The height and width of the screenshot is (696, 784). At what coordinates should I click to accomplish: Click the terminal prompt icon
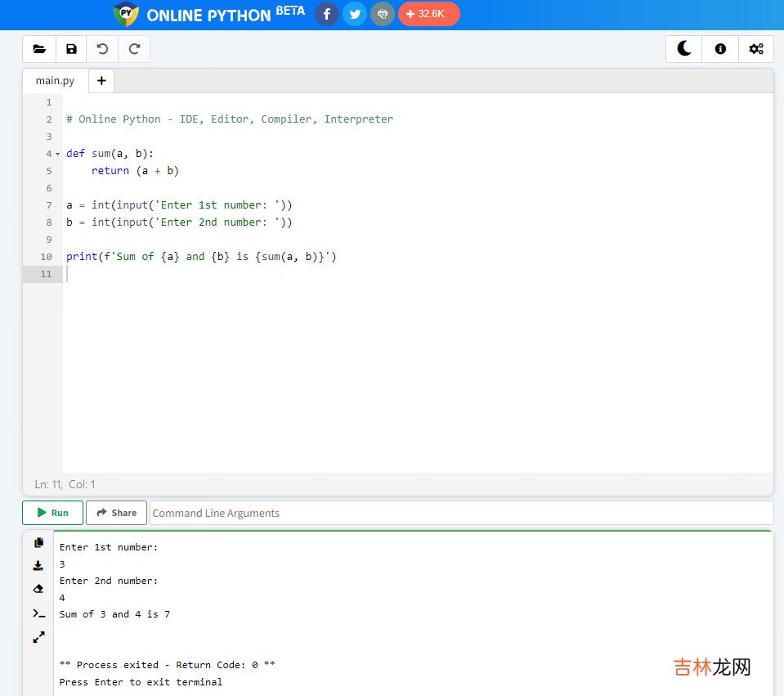pos(38,613)
